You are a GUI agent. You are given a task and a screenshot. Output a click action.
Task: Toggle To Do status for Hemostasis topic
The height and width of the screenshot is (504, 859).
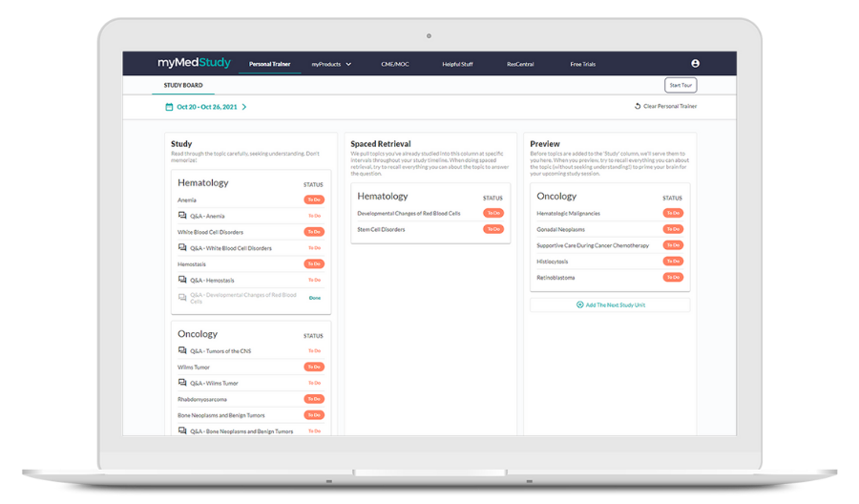(x=314, y=264)
